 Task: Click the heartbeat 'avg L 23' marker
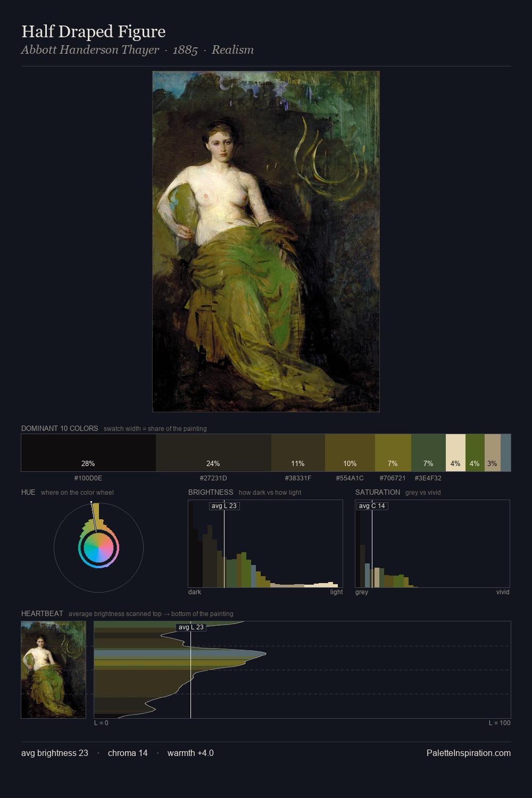click(x=191, y=627)
